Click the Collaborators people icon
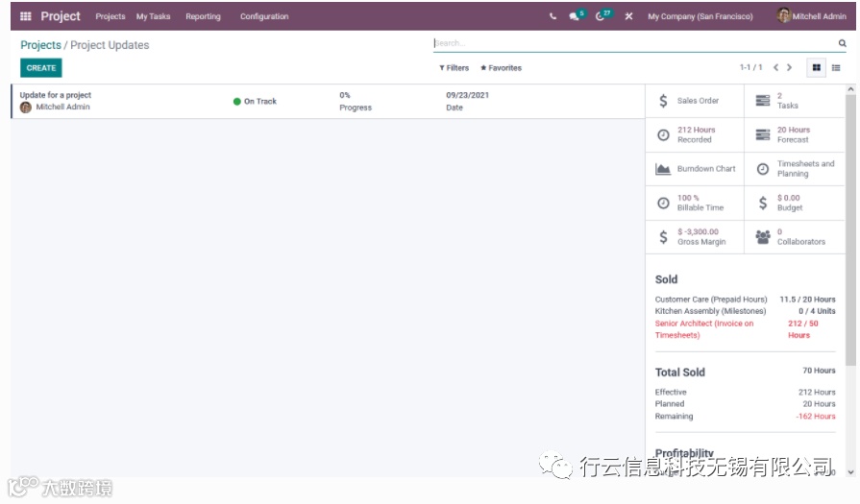860x504 pixels. point(762,237)
